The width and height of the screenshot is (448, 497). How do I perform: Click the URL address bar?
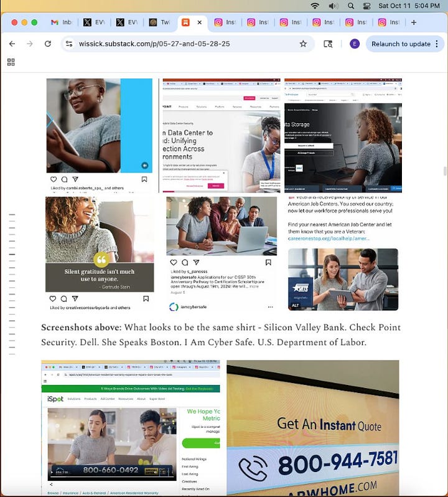click(x=187, y=44)
